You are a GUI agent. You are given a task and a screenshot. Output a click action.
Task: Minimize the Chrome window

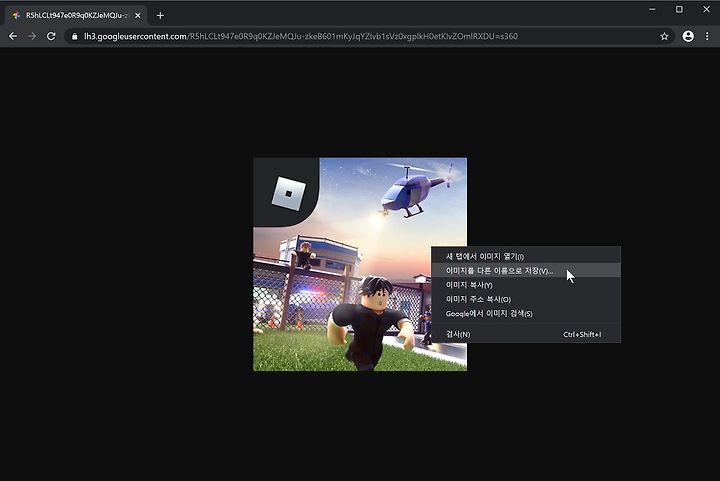pyautogui.click(x=652, y=9)
